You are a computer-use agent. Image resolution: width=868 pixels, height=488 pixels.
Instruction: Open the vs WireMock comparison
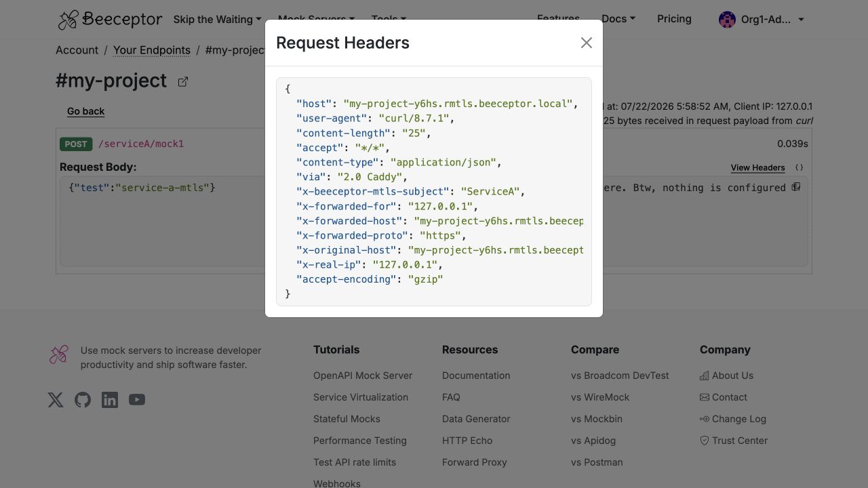tap(600, 397)
